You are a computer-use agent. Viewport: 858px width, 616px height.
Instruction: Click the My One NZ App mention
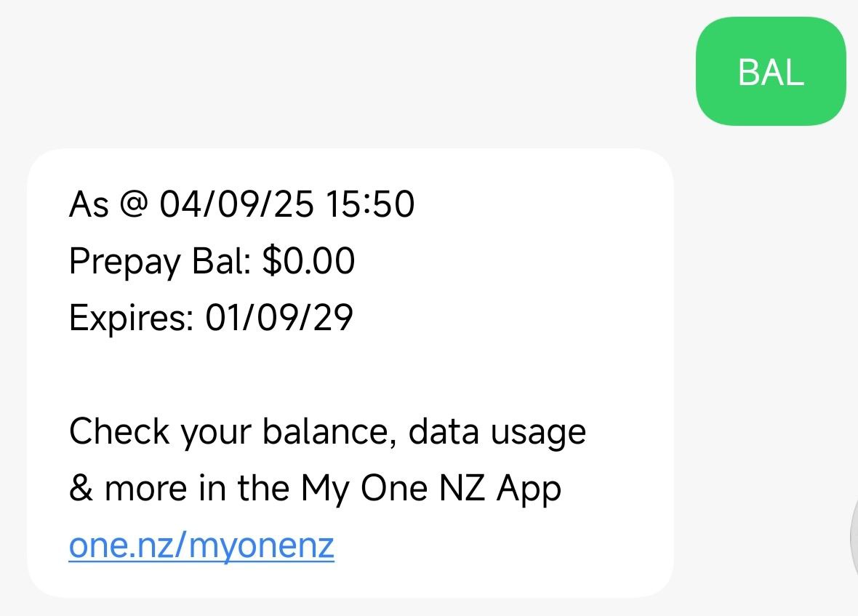tap(433, 487)
